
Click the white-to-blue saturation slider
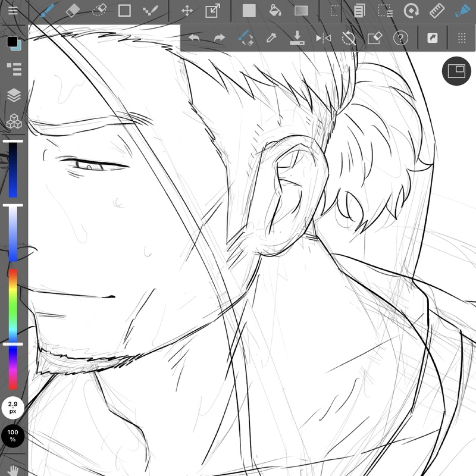[x=12, y=233]
